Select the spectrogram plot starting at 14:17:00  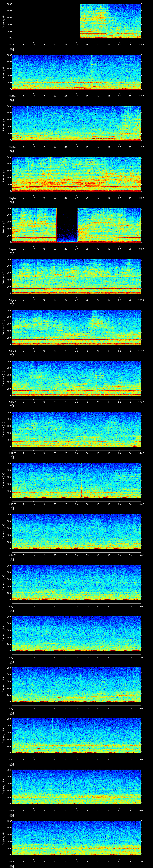coord(77,685)
